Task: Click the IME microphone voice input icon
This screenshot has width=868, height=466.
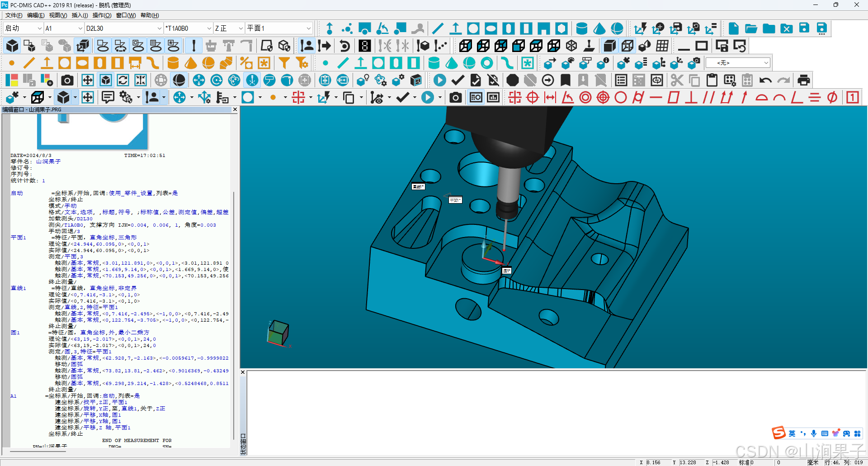Action: click(x=814, y=433)
